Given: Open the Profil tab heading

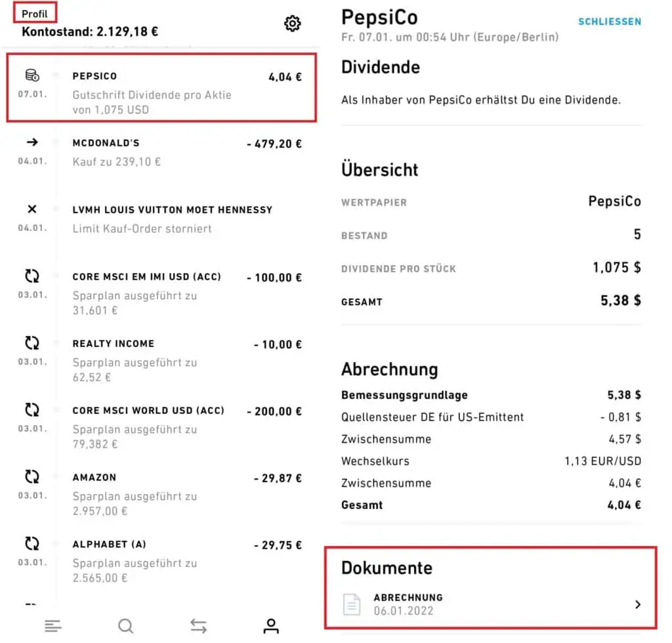Looking at the screenshot, I should (35, 14).
